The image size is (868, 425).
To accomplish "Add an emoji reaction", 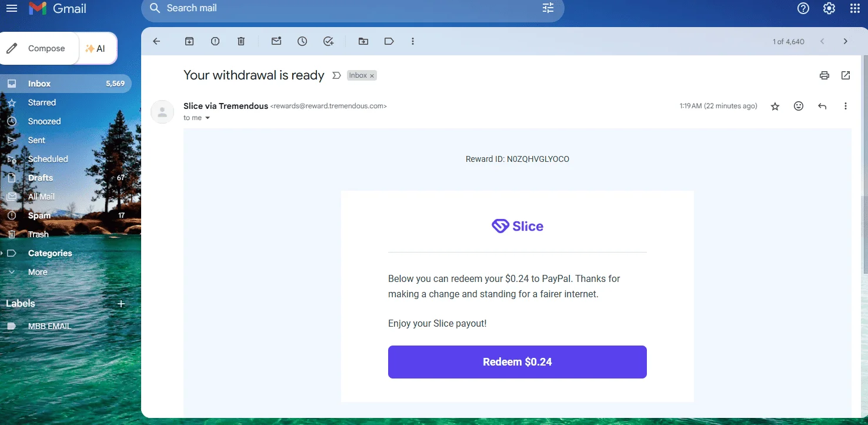I will [x=799, y=106].
